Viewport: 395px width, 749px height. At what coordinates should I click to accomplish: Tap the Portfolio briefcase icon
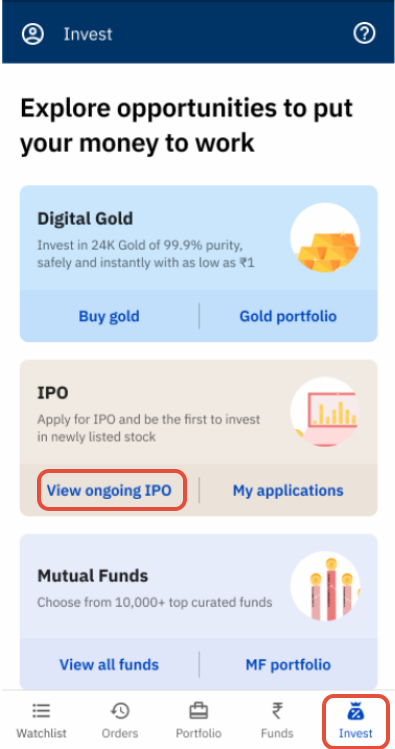point(198,711)
